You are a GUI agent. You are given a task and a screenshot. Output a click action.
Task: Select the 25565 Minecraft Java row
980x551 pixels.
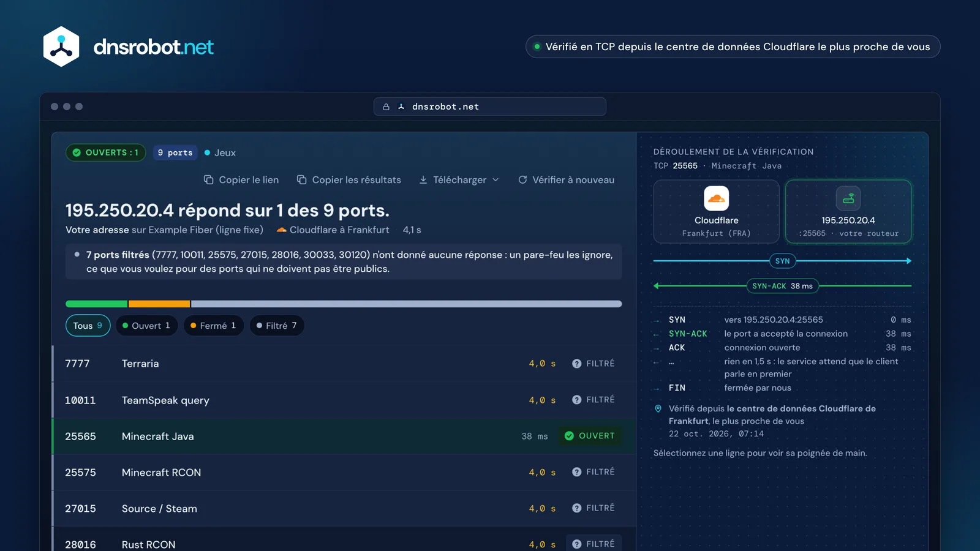tap(344, 436)
